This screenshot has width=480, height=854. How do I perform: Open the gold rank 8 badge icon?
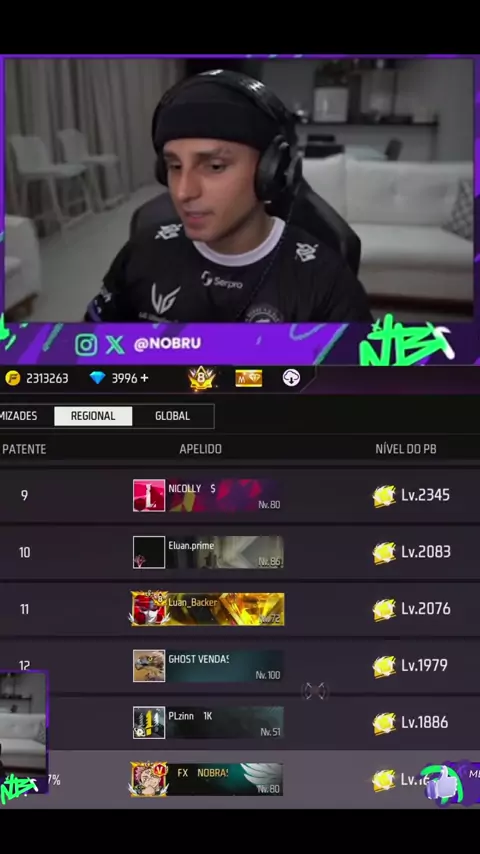tap(202, 378)
